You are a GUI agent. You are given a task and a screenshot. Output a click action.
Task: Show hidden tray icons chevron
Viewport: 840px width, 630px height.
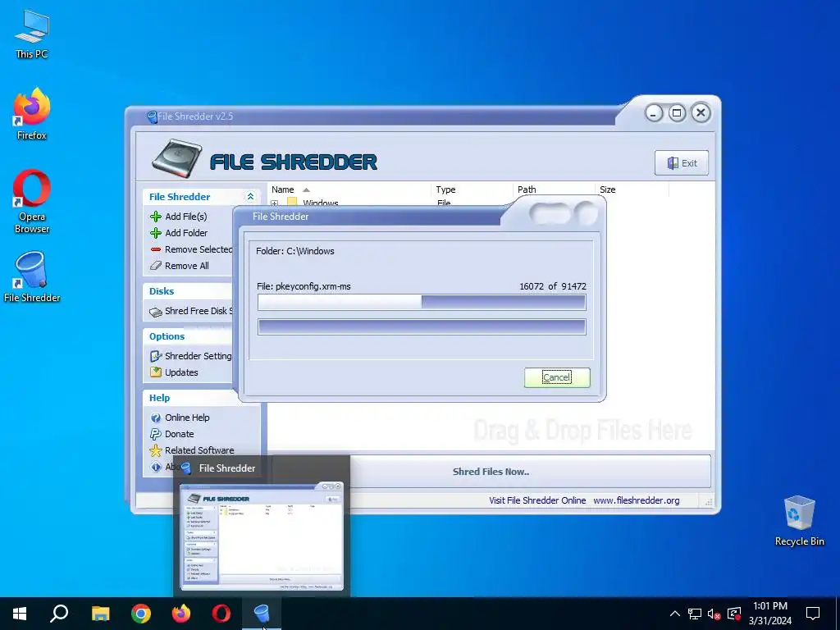click(675, 614)
